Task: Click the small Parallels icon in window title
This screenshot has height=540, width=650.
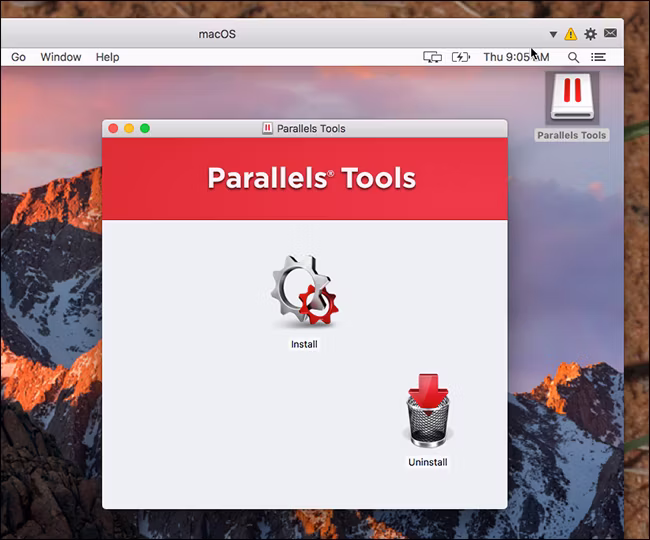Action: click(267, 128)
